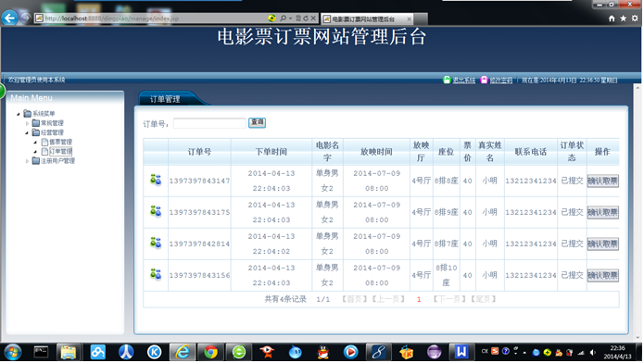The width and height of the screenshot is (644, 363).
Task: Click the 下一页 next page link
Action: (x=449, y=299)
